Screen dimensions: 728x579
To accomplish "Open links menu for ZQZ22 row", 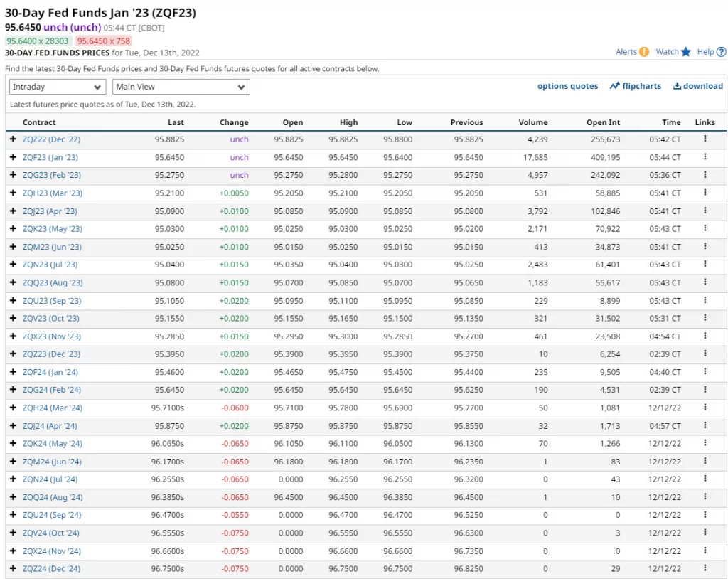I will pyautogui.click(x=705, y=139).
